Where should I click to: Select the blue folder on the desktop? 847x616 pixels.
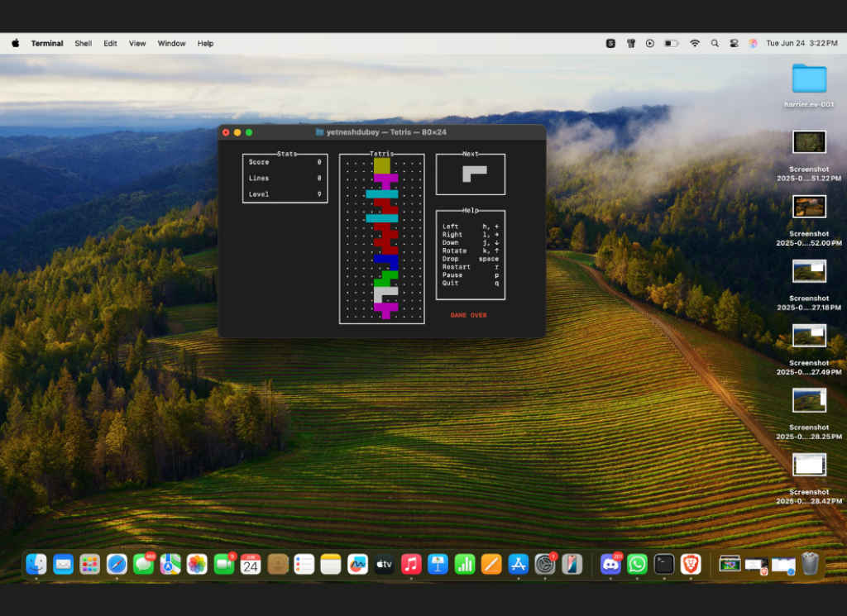click(809, 79)
